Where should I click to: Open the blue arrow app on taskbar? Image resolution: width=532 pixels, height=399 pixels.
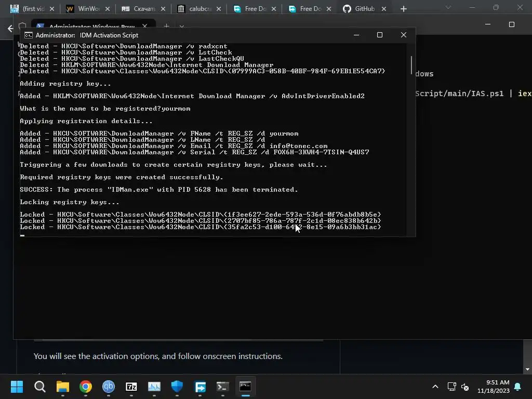(x=200, y=387)
